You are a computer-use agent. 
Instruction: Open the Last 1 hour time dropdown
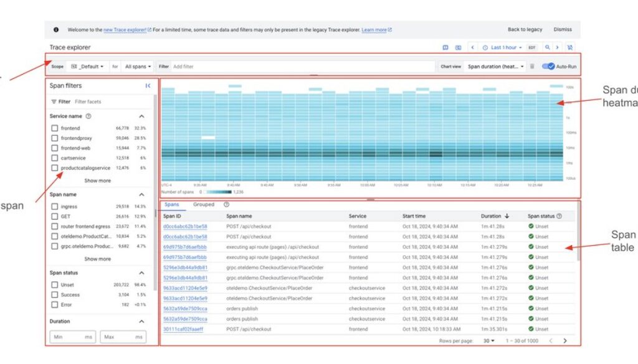pyautogui.click(x=502, y=47)
